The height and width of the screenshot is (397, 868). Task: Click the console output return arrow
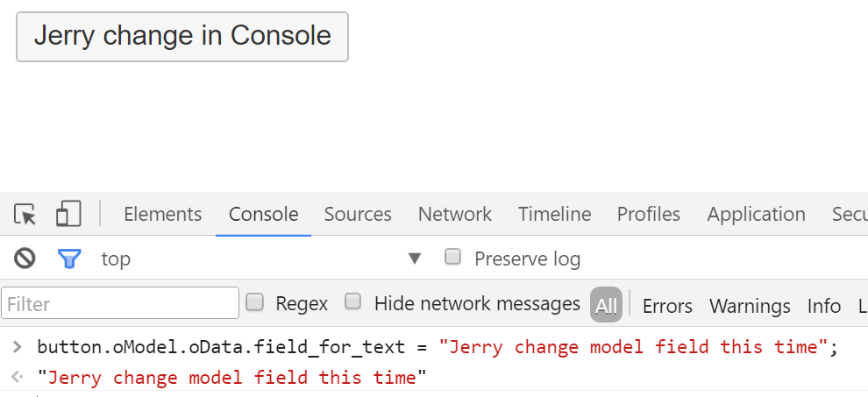pos(18,377)
